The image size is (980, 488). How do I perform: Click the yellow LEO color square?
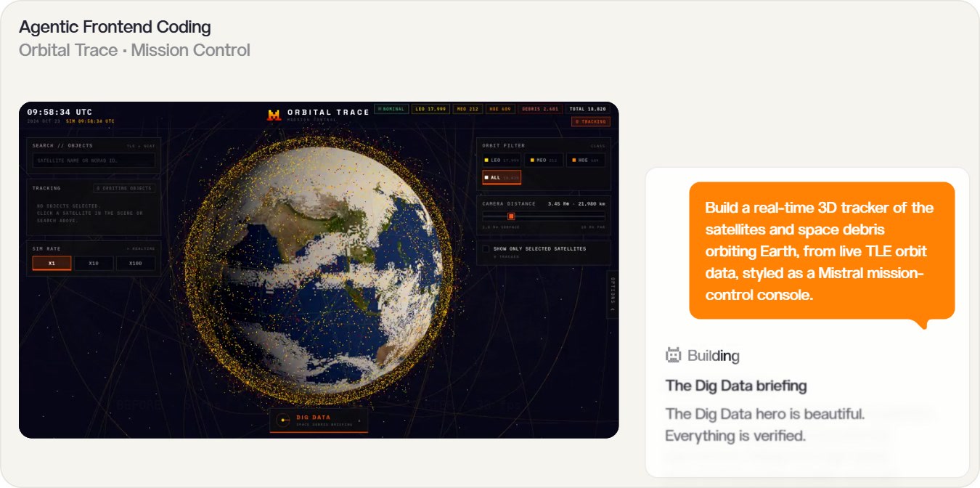click(486, 160)
